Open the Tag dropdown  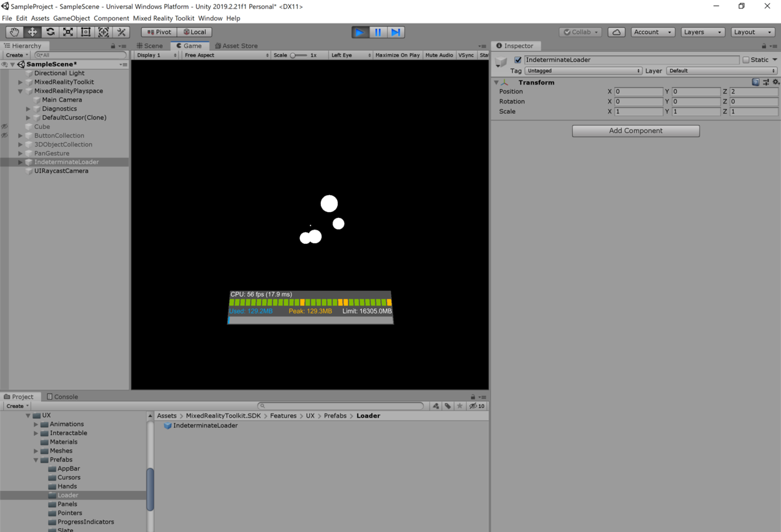click(x=583, y=71)
